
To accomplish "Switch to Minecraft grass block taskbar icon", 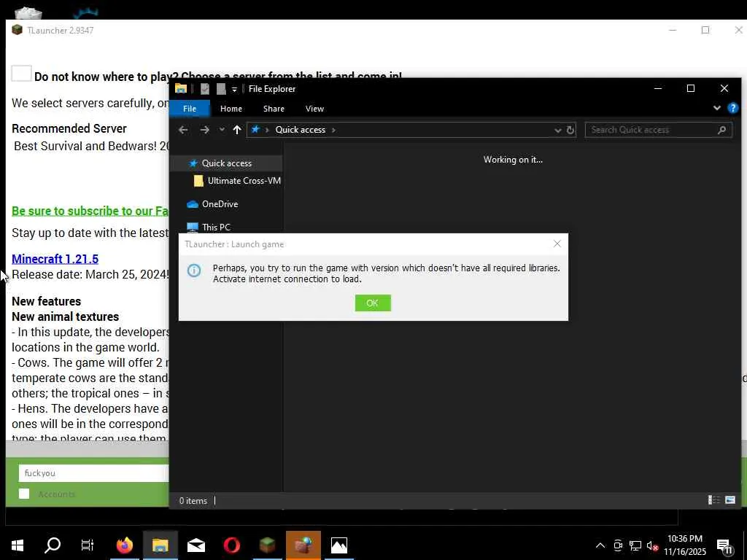I will pos(267,545).
